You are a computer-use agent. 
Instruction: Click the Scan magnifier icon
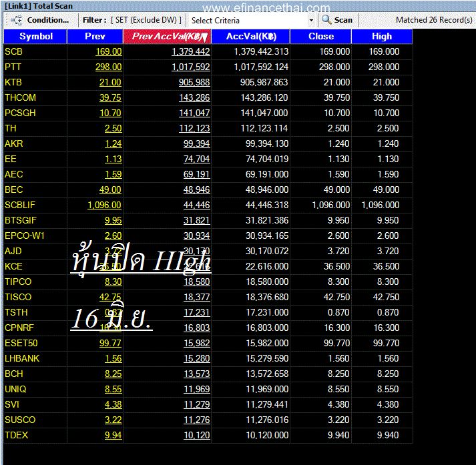pyautogui.click(x=326, y=20)
